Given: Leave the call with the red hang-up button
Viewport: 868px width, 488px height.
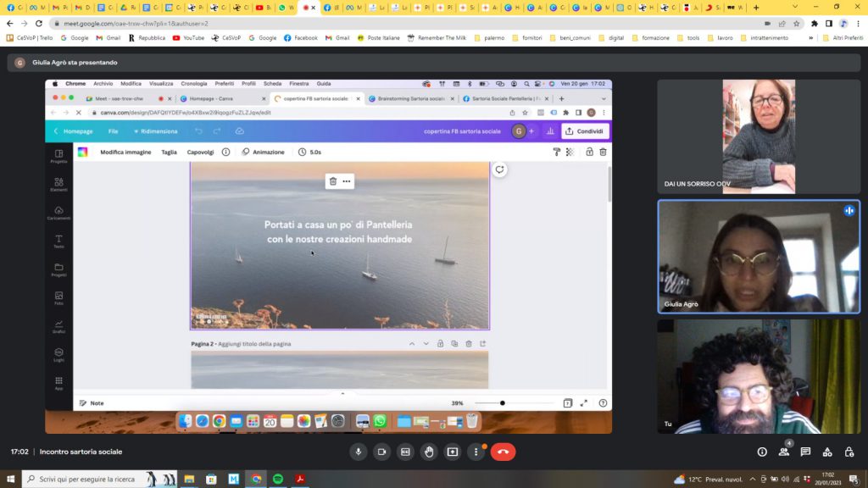Looking at the screenshot, I should point(503,452).
